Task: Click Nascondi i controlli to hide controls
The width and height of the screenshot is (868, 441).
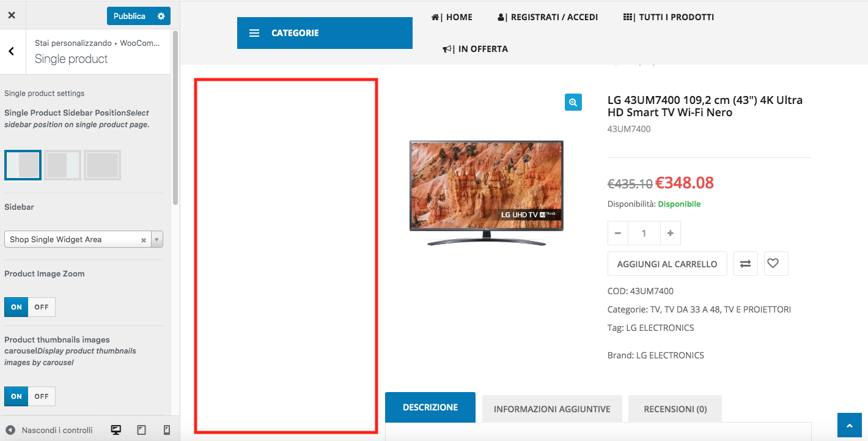Action: (50, 430)
